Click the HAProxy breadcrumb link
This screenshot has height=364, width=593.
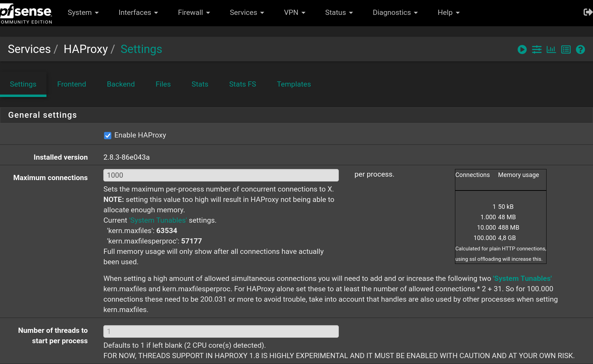(x=86, y=49)
